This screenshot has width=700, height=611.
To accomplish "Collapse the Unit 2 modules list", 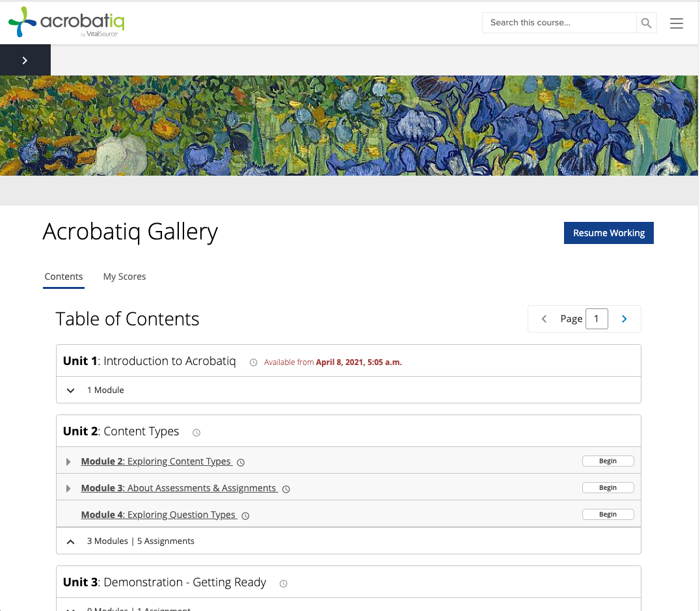I will (x=70, y=541).
